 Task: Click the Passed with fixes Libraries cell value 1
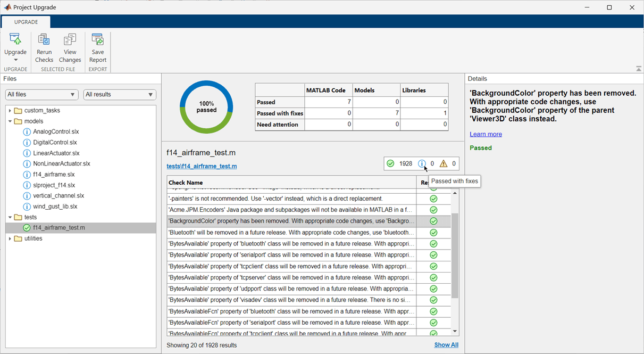[x=424, y=113]
